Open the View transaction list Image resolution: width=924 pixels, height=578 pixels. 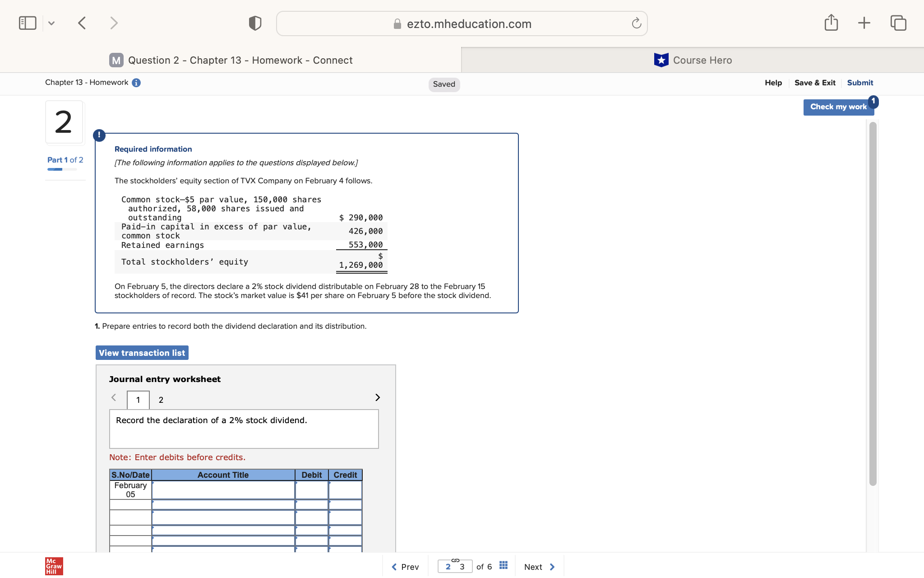(142, 353)
